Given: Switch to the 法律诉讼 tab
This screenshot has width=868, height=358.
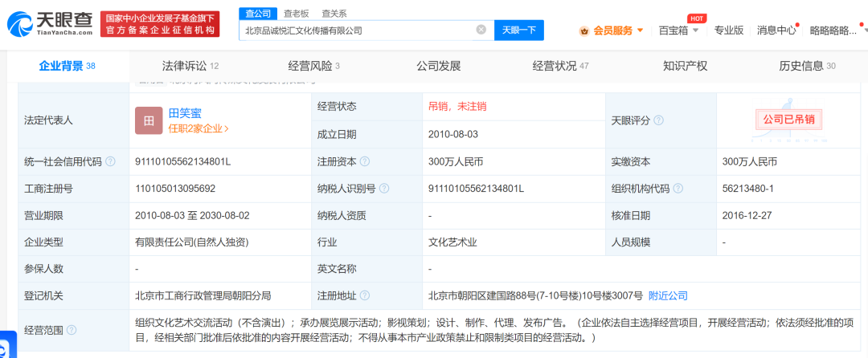Looking at the screenshot, I should click(190, 67).
